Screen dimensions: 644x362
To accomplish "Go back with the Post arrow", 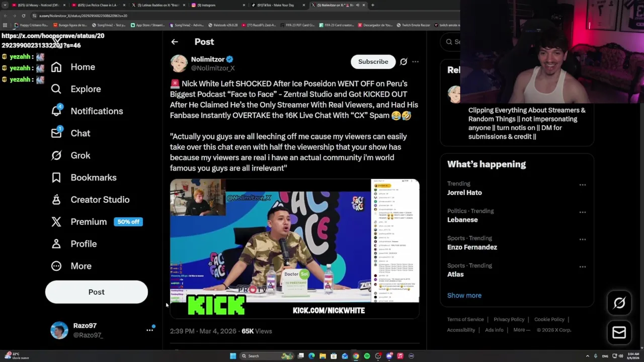I will click(x=175, y=42).
